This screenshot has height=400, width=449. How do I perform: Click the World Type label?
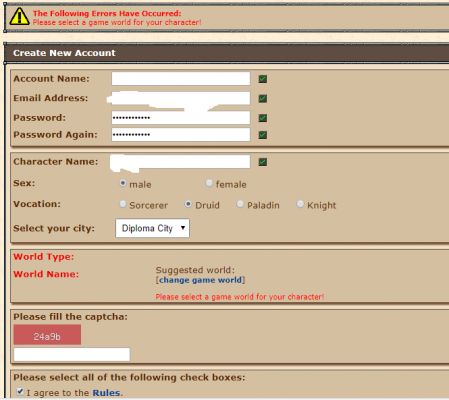(44, 257)
